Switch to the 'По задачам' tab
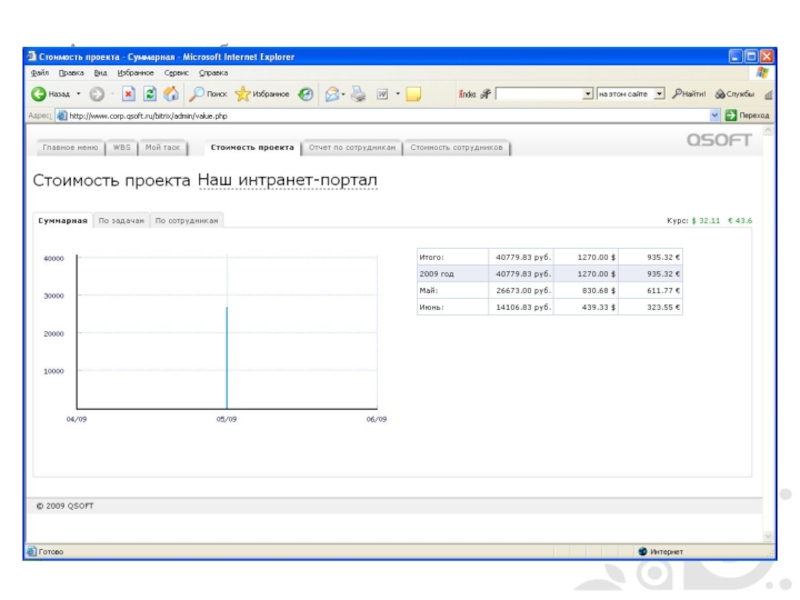Image resolution: width=800 pixels, height=600 pixels. pyautogui.click(x=121, y=221)
